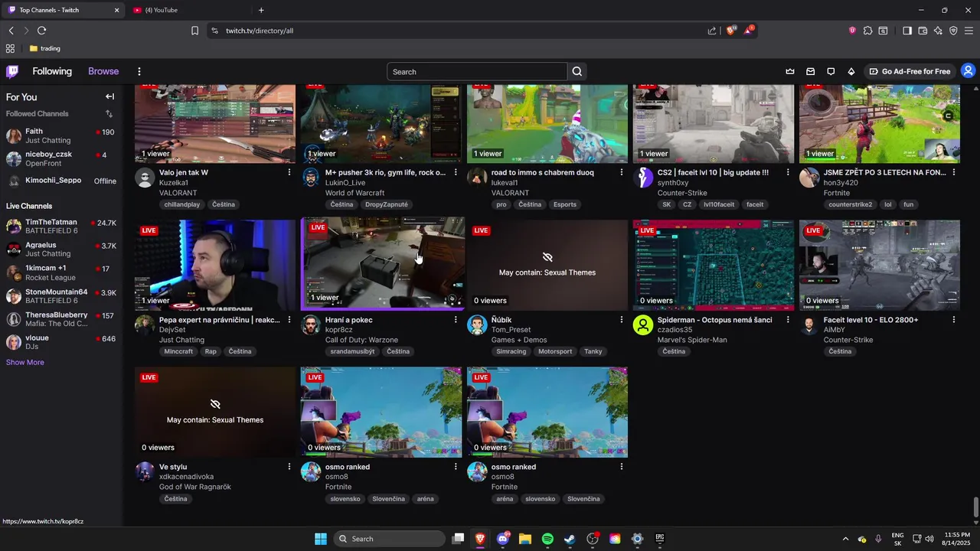Open czadios35 channel avatar

click(643, 324)
